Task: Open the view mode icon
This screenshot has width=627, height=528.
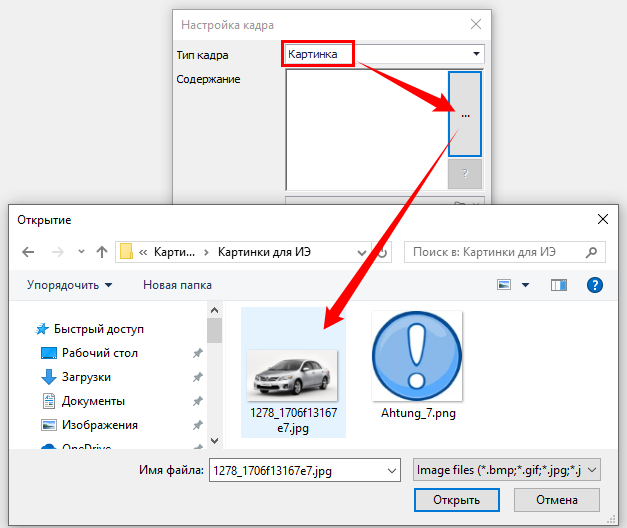Action: [x=504, y=285]
